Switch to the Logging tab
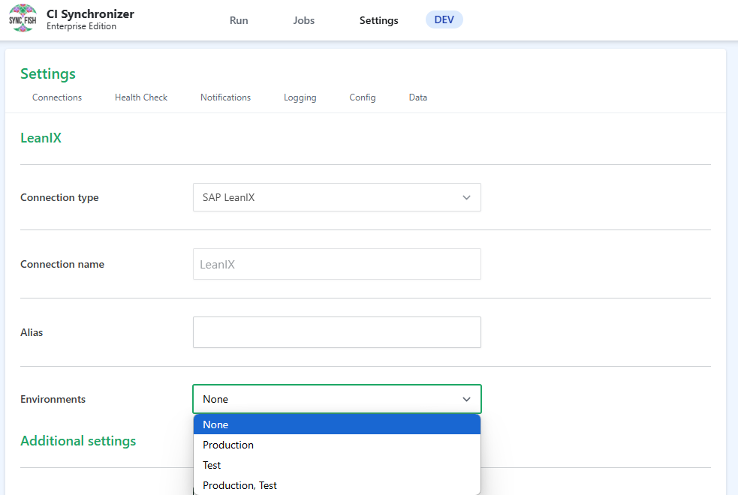The width and height of the screenshot is (738, 496). coord(300,97)
